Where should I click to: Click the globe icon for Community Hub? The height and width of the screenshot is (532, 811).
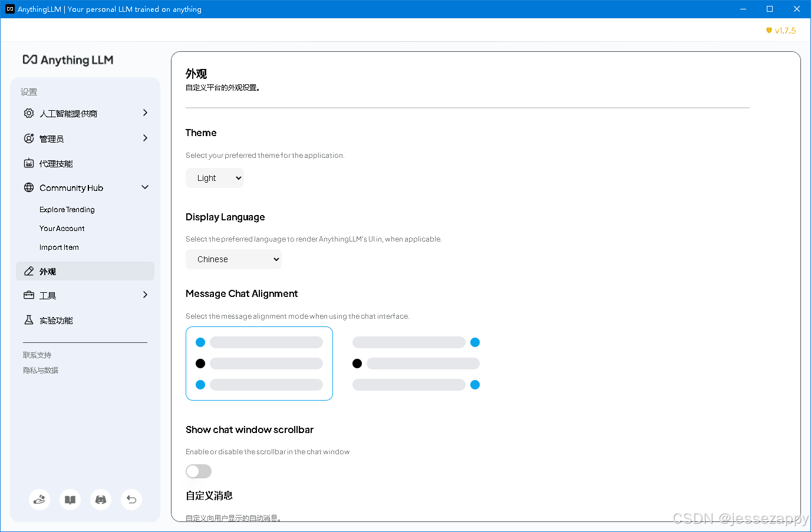[29, 187]
